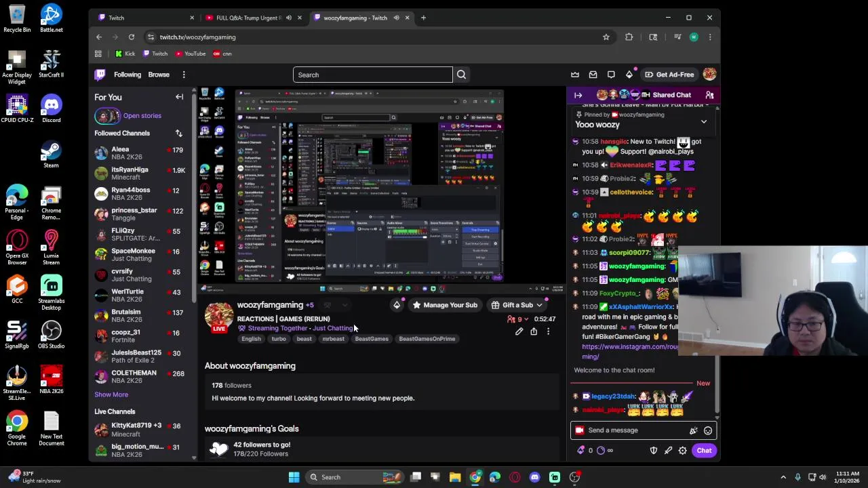868x488 pixels.
Task: Expand Show More followed channels
Action: [111, 394]
